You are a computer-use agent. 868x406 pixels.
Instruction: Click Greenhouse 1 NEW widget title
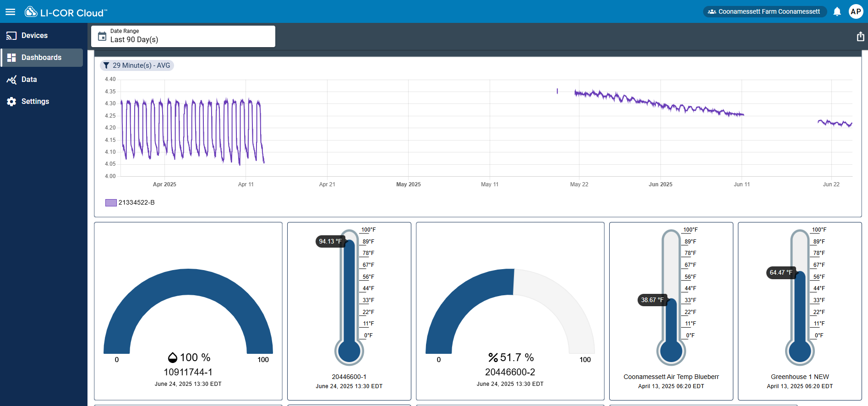(x=800, y=377)
